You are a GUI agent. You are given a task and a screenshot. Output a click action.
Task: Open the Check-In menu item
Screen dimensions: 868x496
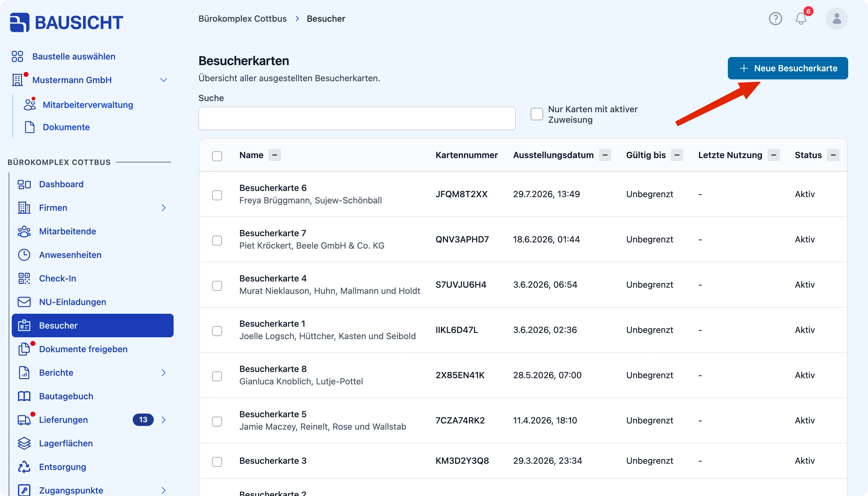tap(93, 278)
